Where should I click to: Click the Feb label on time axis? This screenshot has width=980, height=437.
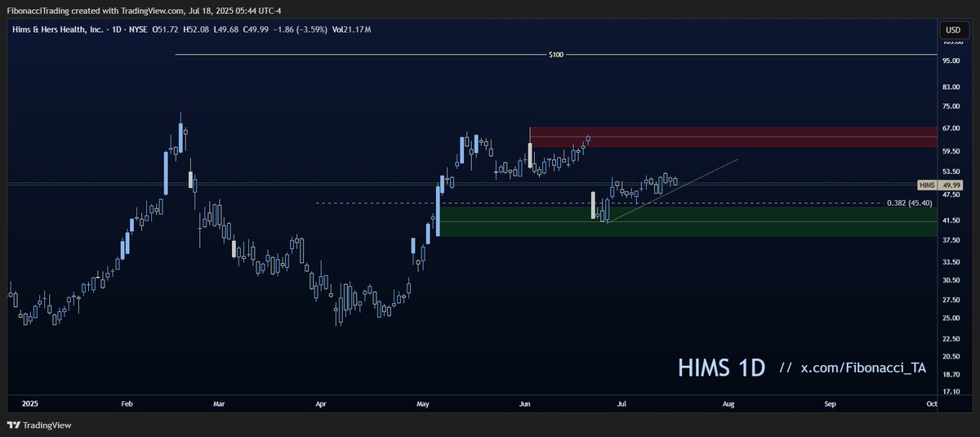point(127,404)
